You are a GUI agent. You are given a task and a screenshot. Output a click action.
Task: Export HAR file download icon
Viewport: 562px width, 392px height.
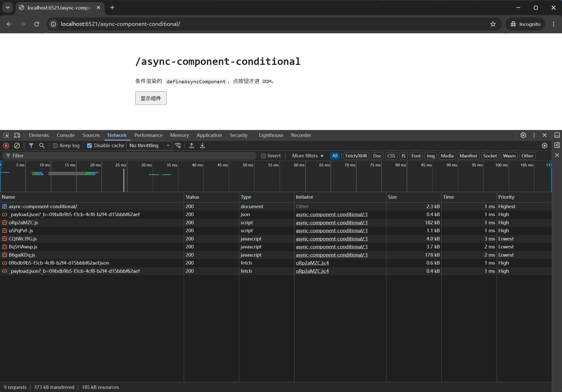tap(202, 146)
